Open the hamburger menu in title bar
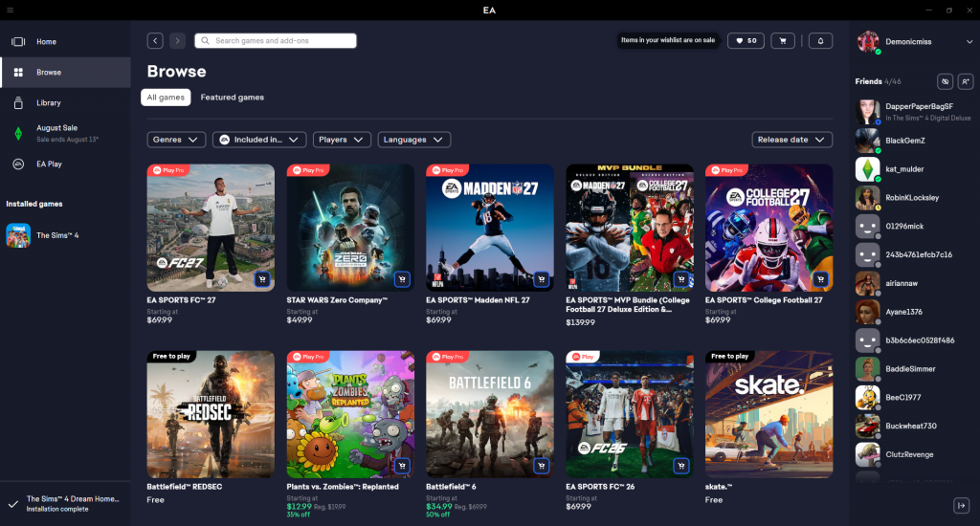Viewport: 980px width, 526px height. 10,10
